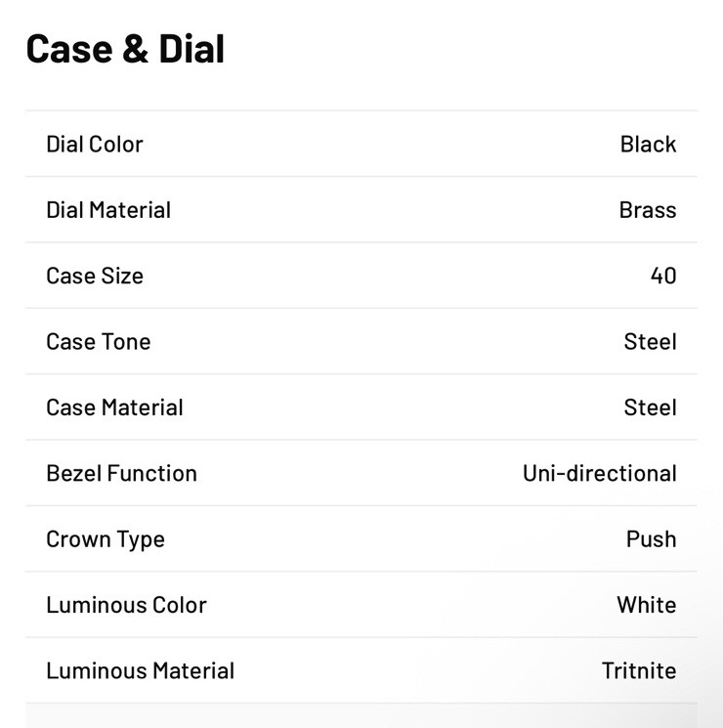Click the Case & Dial heading

pyautogui.click(x=125, y=49)
